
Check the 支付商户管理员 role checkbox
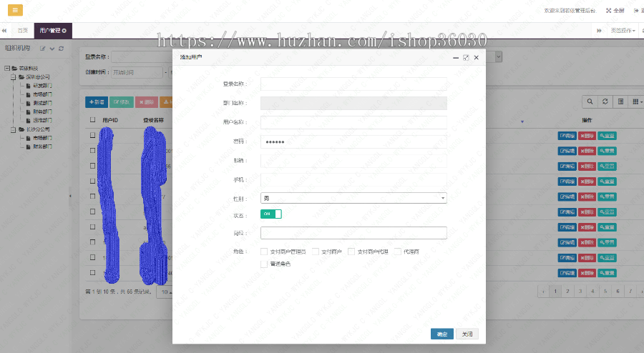click(264, 252)
